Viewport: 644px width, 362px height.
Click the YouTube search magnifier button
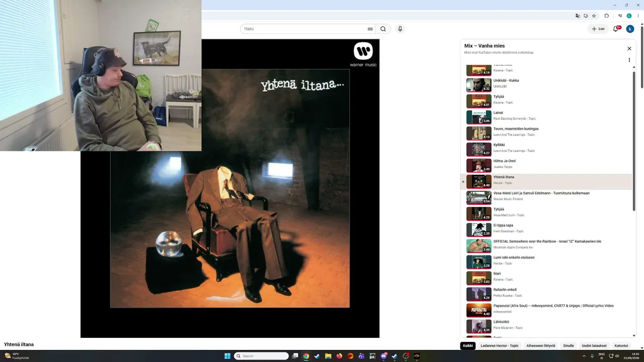(x=383, y=29)
